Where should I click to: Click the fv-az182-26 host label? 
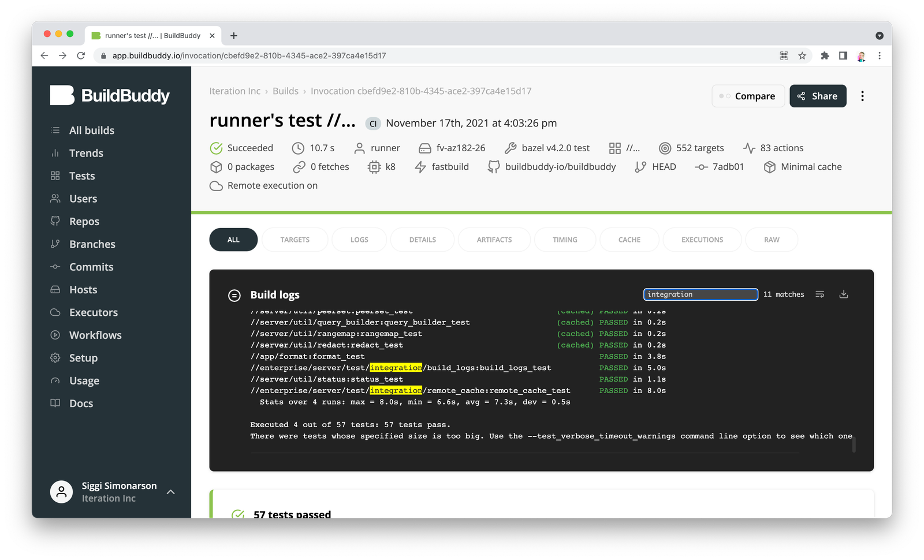point(461,148)
